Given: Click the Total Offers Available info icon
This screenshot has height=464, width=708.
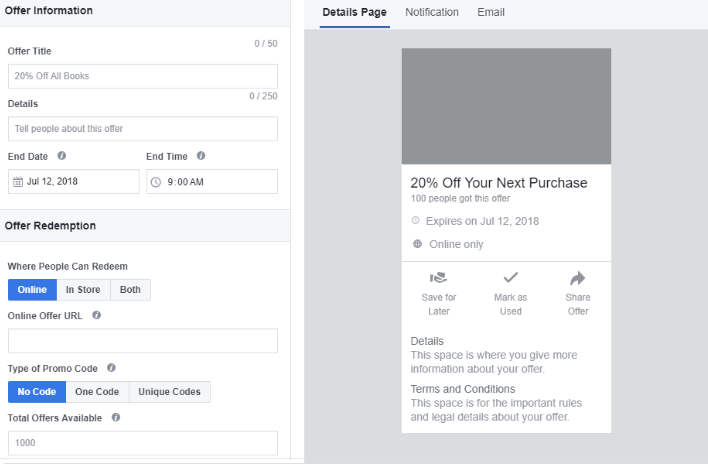Looking at the screenshot, I should [116, 417].
